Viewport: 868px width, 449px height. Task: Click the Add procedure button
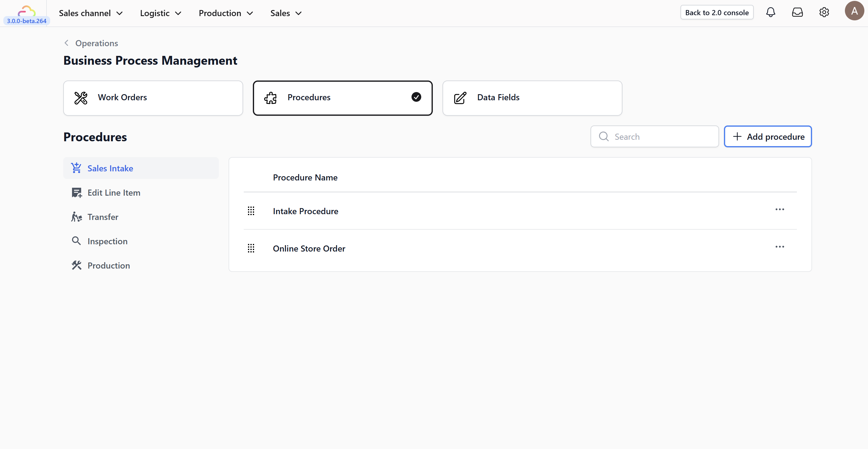pyautogui.click(x=768, y=136)
